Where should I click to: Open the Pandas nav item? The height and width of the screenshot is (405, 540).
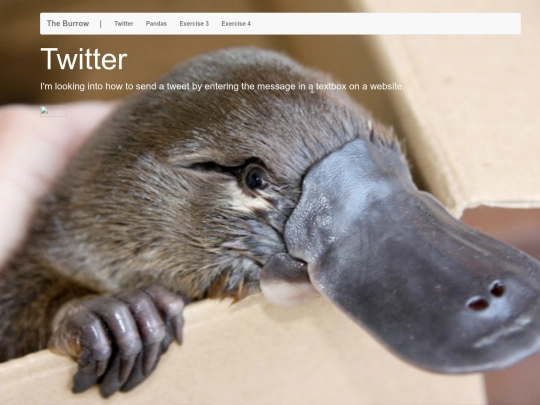[x=156, y=23]
